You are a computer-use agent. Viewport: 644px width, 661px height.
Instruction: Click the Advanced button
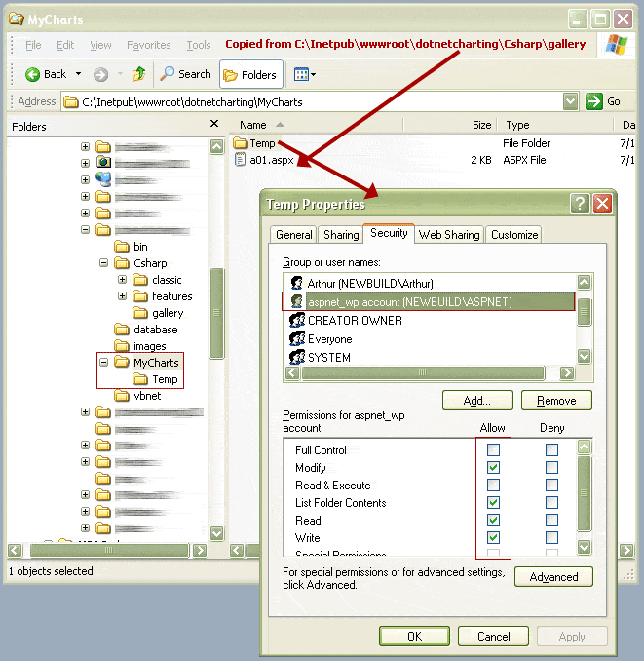553,577
